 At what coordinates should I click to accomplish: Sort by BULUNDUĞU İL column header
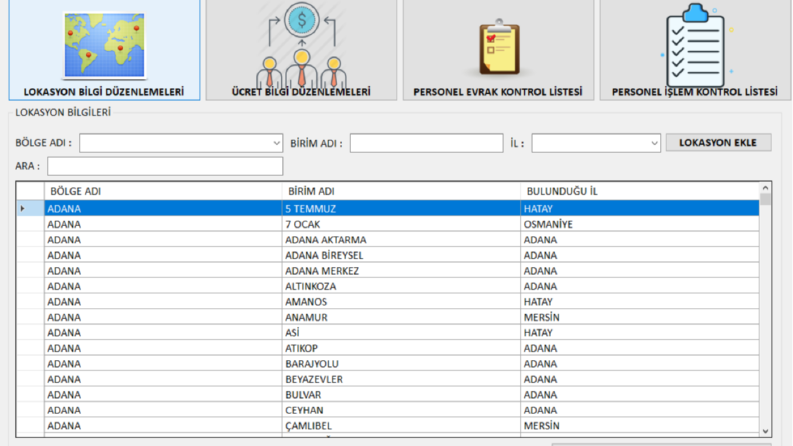point(640,191)
